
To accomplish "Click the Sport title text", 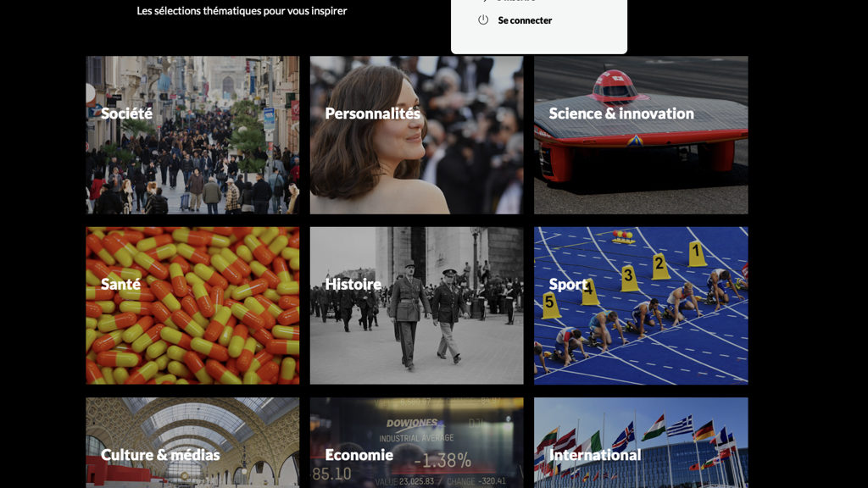I will 568,284.
